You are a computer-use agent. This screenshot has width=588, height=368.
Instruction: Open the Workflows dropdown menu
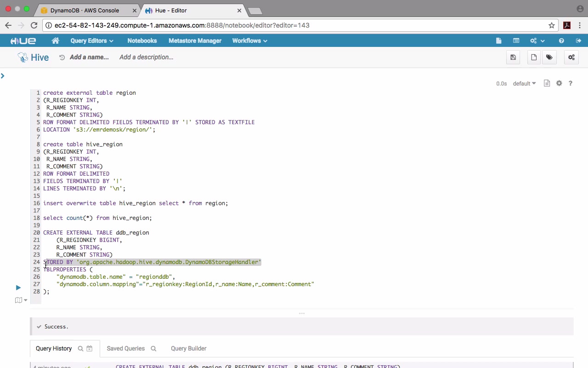tap(249, 41)
